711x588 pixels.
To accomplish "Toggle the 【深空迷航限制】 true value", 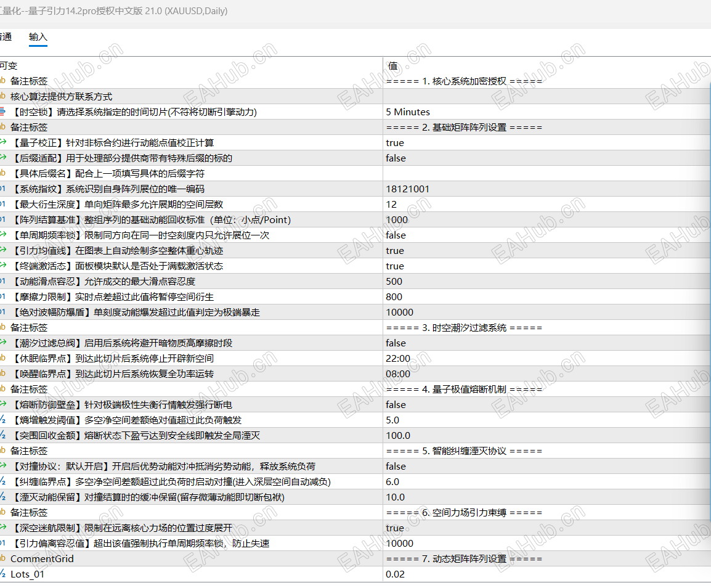I will 394,529.
